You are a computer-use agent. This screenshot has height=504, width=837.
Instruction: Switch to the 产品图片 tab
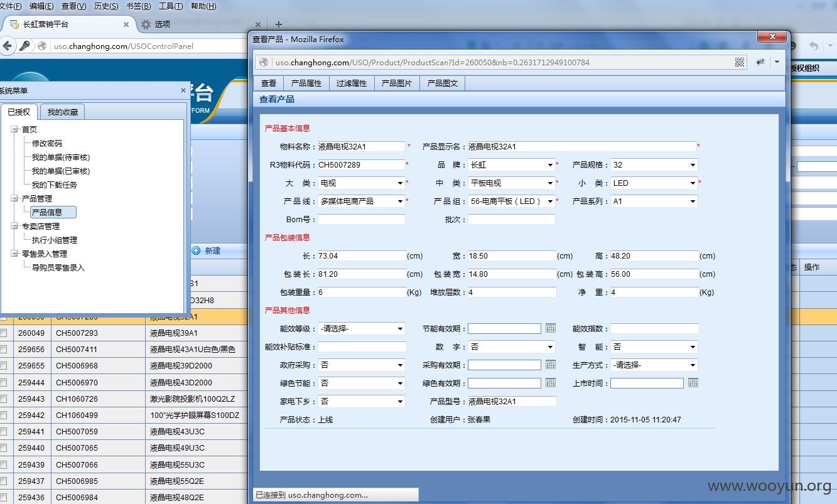397,83
